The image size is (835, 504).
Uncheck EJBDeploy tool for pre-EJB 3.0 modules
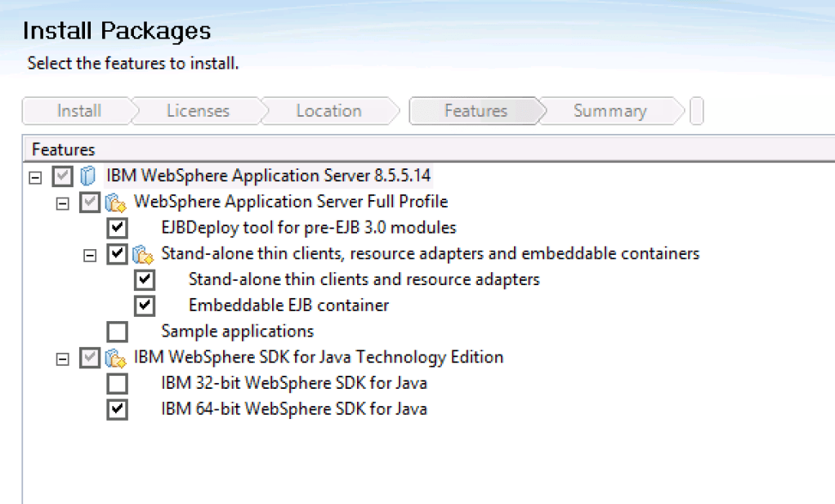[x=118, y=228]
